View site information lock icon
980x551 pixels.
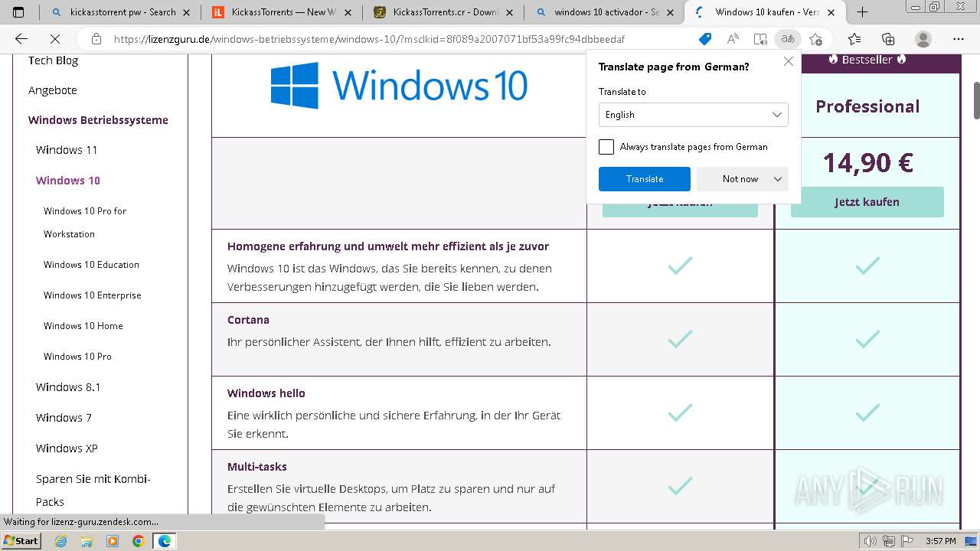click(x=96, y=39)
